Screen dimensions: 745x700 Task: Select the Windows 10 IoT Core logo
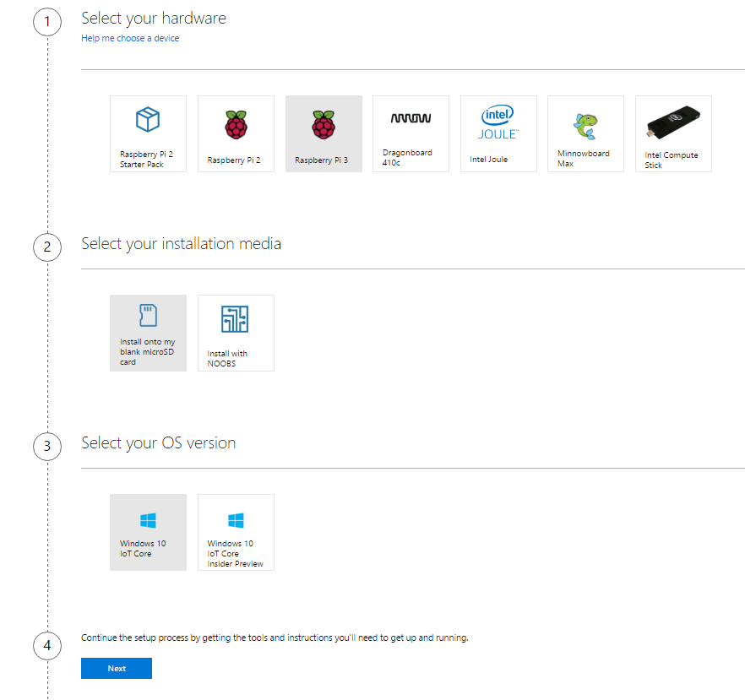coord(148,520)
